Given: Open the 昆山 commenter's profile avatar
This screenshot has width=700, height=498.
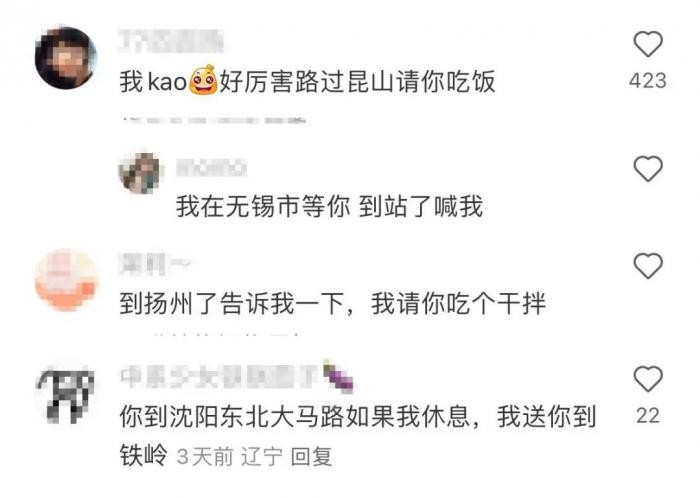Looking at the screenshot, I should 66,58.
